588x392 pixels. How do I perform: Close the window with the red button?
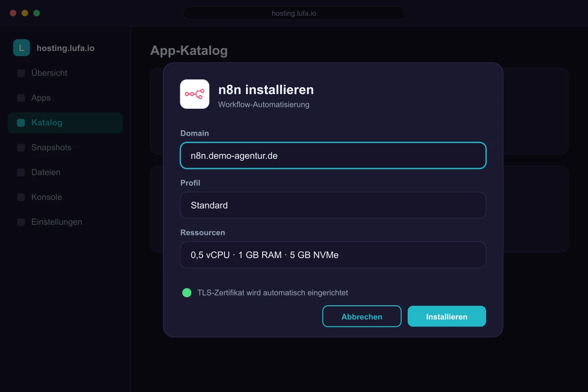[13, 13]
